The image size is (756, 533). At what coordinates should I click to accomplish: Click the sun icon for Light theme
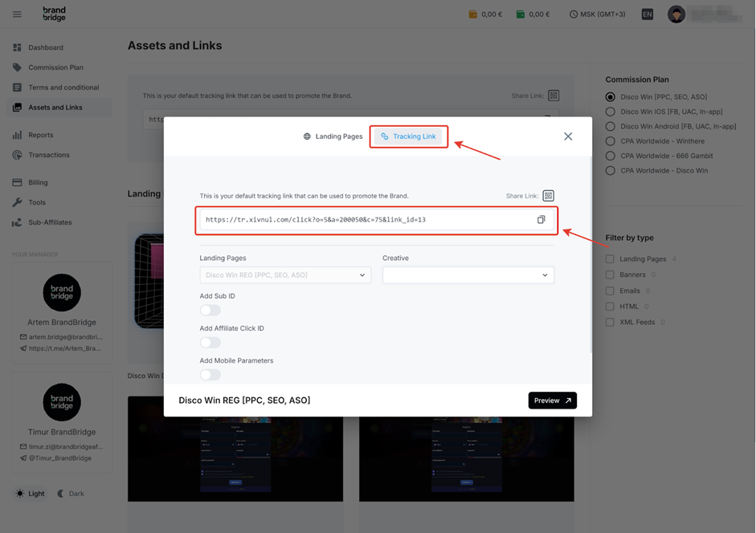click(x=20, y=494)
